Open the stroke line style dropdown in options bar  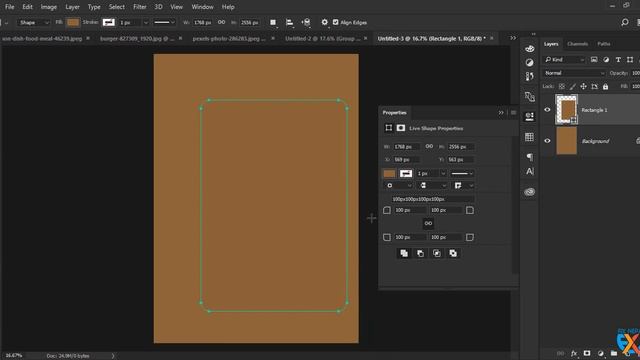[x=164, y=22]
